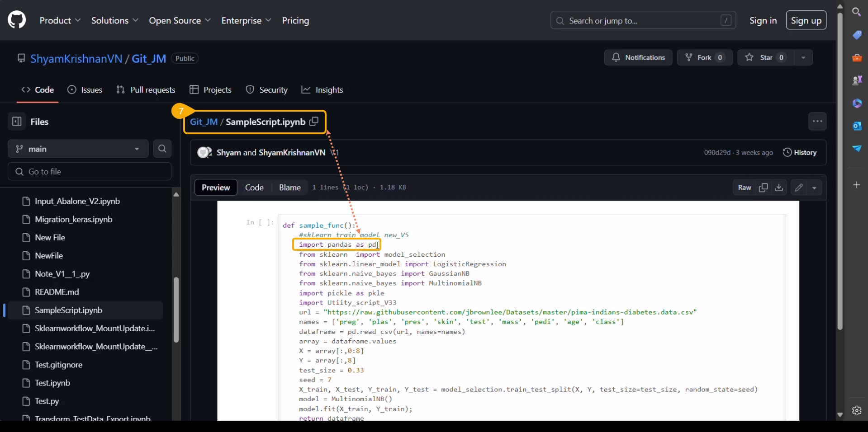The image size is (868, 432).
Task: Click the file search magnifier icon
Action: pos(162,149)
